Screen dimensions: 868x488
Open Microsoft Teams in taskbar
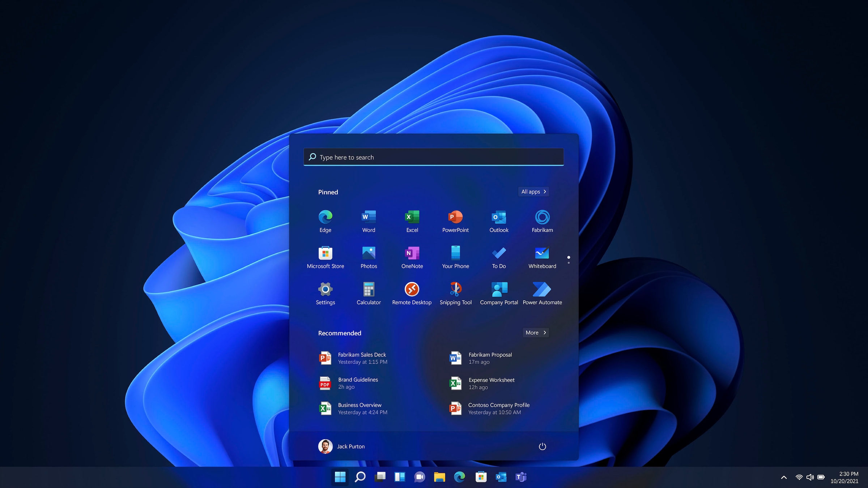coord(520,477)
